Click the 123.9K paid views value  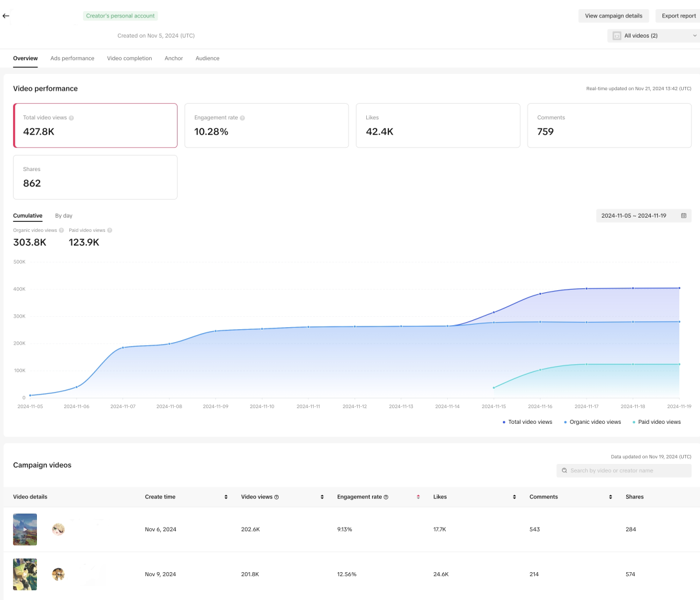pos(84,242)
